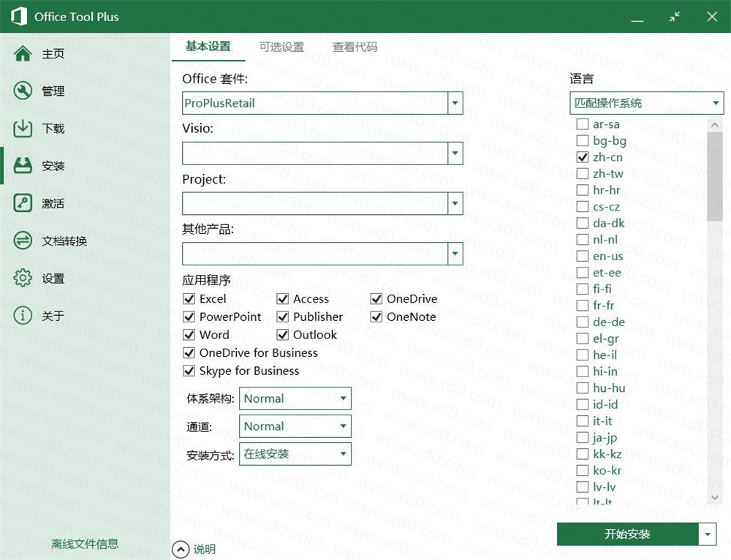The image size is (731, 560).
Task: Switch to the 可选设置 tab
Action: coord(281,47)
